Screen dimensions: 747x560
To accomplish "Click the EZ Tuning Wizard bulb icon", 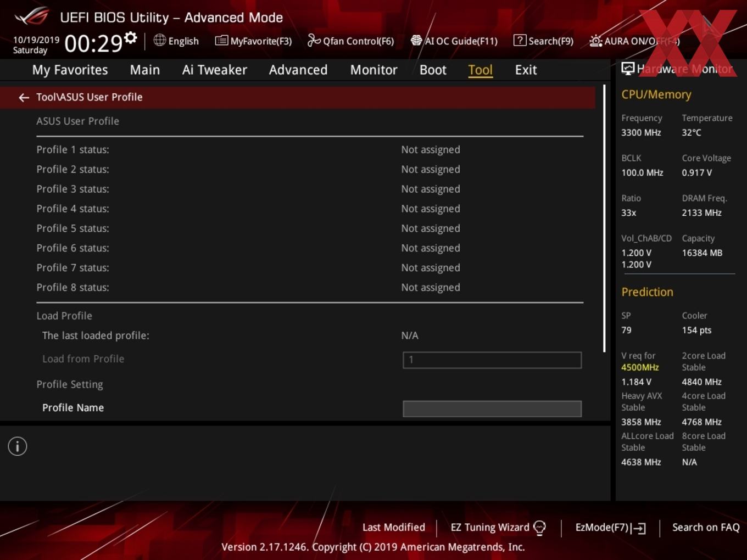I will tap(540, 528).
